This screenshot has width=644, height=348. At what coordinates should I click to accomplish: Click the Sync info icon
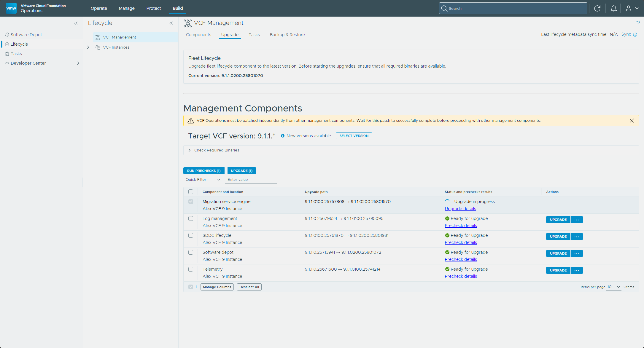(x=635, y=35)
